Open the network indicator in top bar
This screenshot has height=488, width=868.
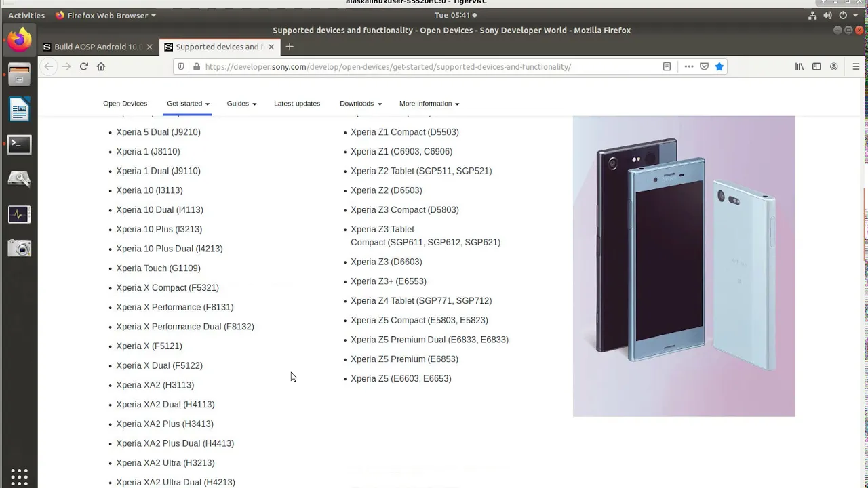pyautogui.click(x=812, y=15)
